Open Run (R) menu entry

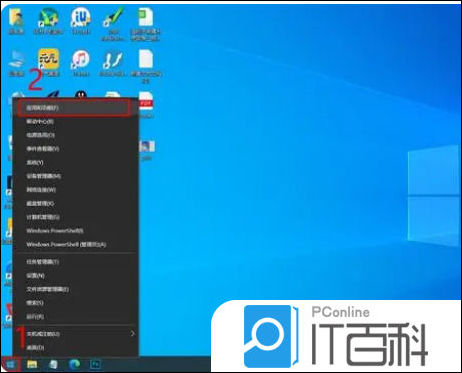[x=75, y=317]
